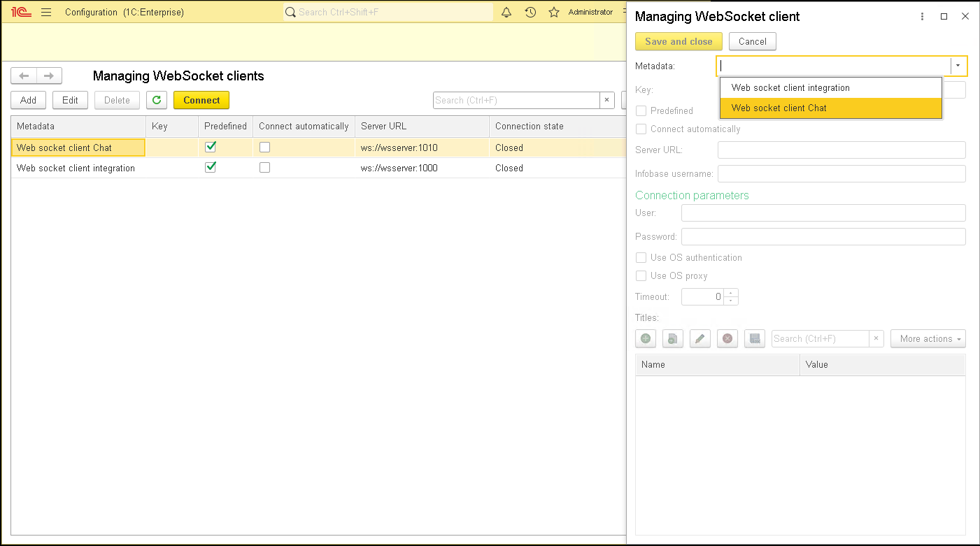Click the Infobase username field
The height and width of the screenshot is (546, 980).
coord(841,173)
